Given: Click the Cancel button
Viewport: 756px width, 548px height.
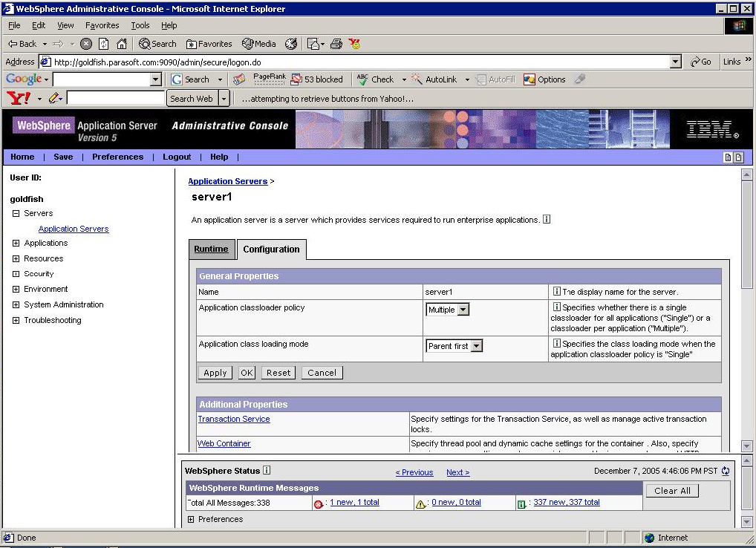Looking at the screenshot, I should [x=322, y=373].
